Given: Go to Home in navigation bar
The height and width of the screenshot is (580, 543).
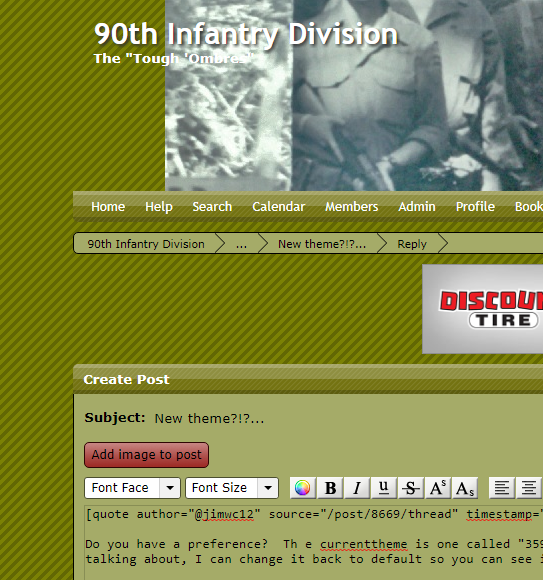Looking at the screenshot, I should coord(108,206).
